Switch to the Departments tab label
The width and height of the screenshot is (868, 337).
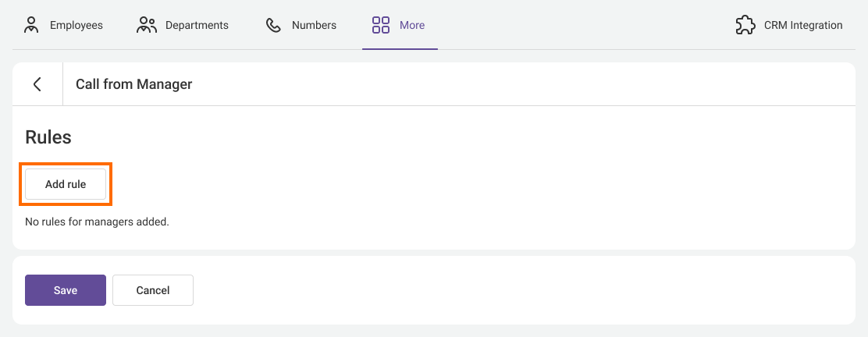click(197, 25)
